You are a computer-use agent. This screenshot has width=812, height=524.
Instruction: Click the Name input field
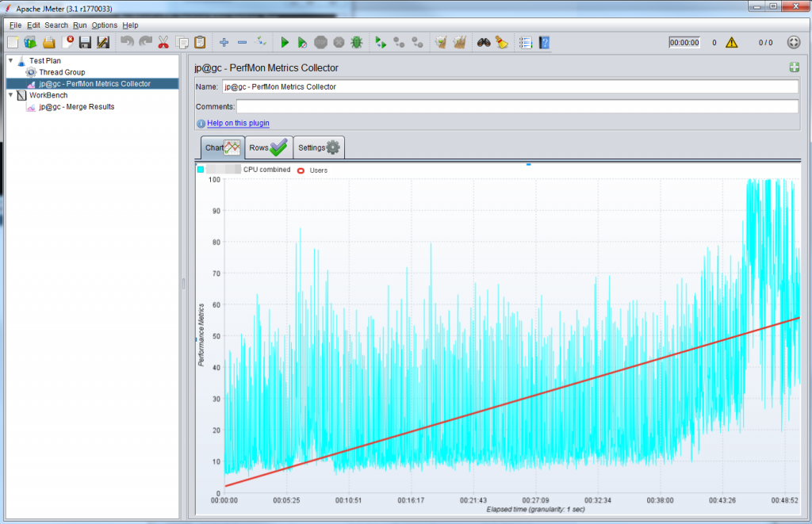pyautogui.click(x=510, y=87)
